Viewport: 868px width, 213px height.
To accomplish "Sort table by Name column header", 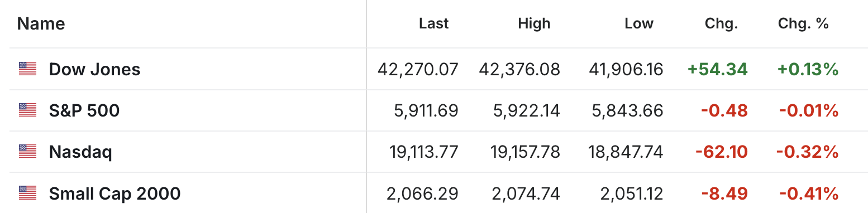I will 41,23.
